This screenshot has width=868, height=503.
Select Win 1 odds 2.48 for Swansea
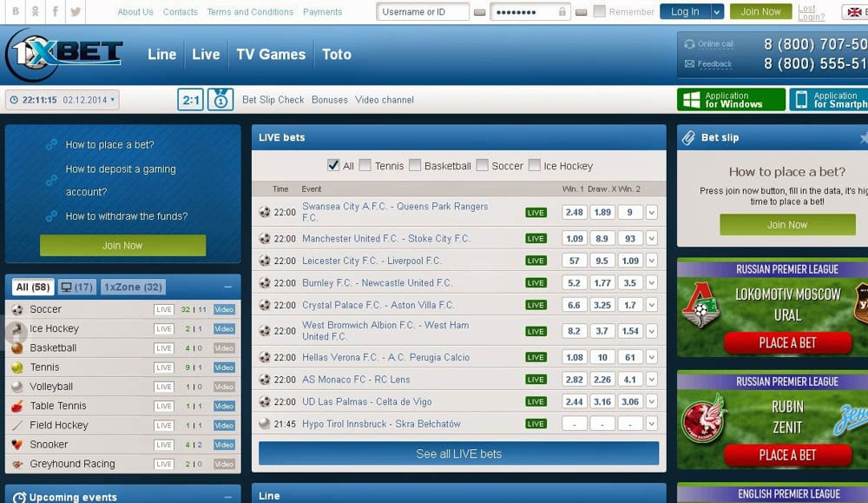pos(574,212)
